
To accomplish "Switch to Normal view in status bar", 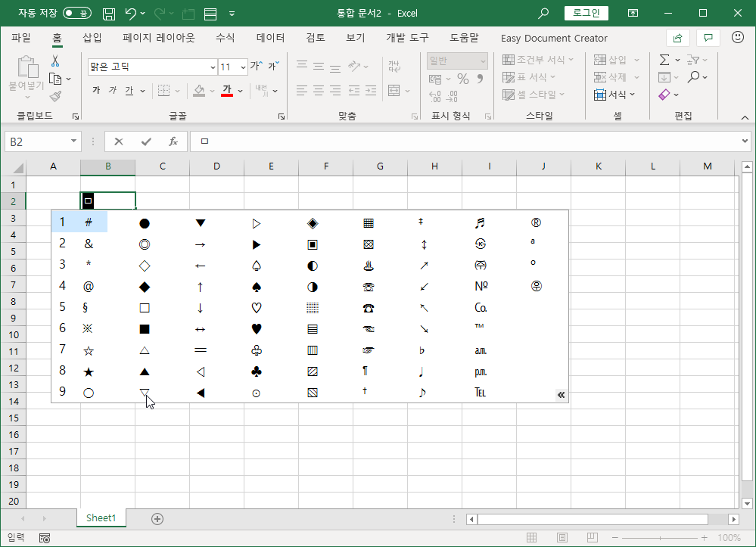I will click(x=531, y=537).
